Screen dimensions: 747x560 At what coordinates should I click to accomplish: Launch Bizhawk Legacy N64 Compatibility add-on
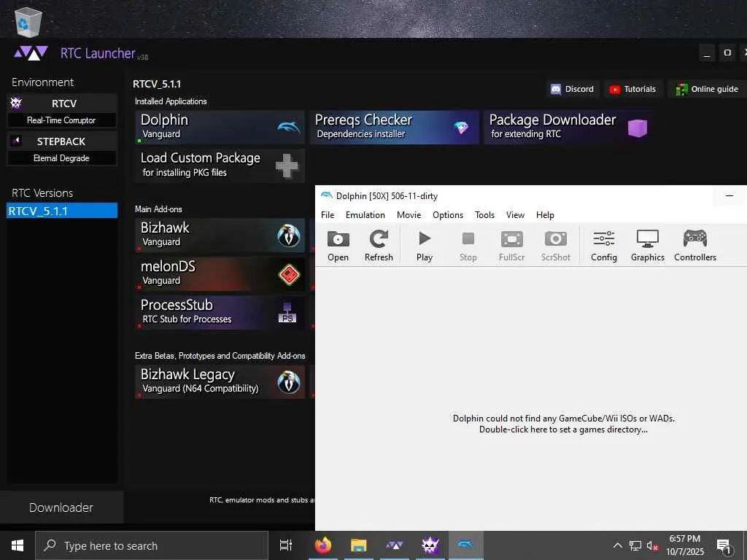[x=220, y=382]
